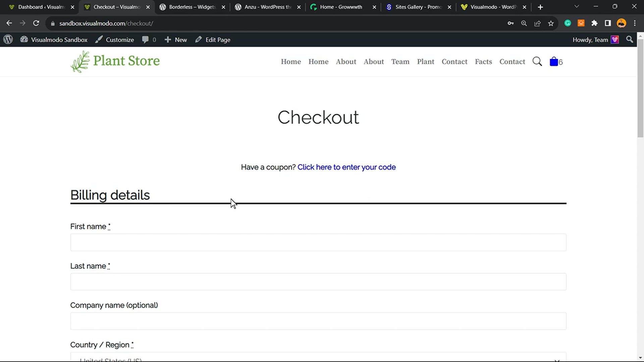Close the Borderless Widgets tab
Screen dimensions: 644x362
coord(223,7)
